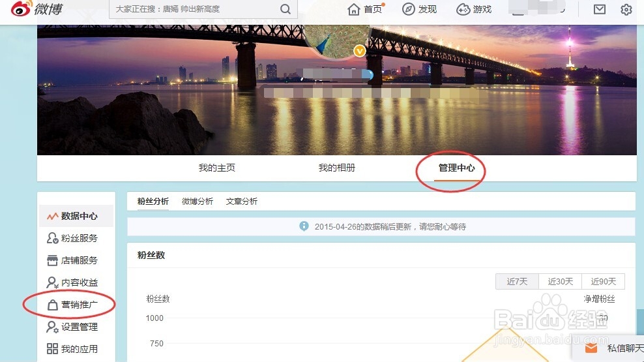Click the 粉丝服务 person icon
This screenshot has width=644, height=362.
coord(52,238)
